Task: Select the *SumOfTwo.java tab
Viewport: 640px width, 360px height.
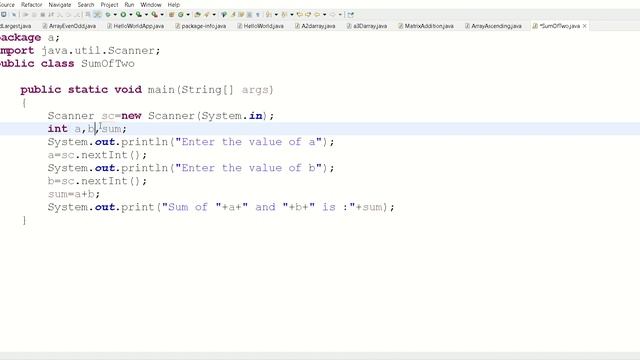Action: tap(559, 26)
